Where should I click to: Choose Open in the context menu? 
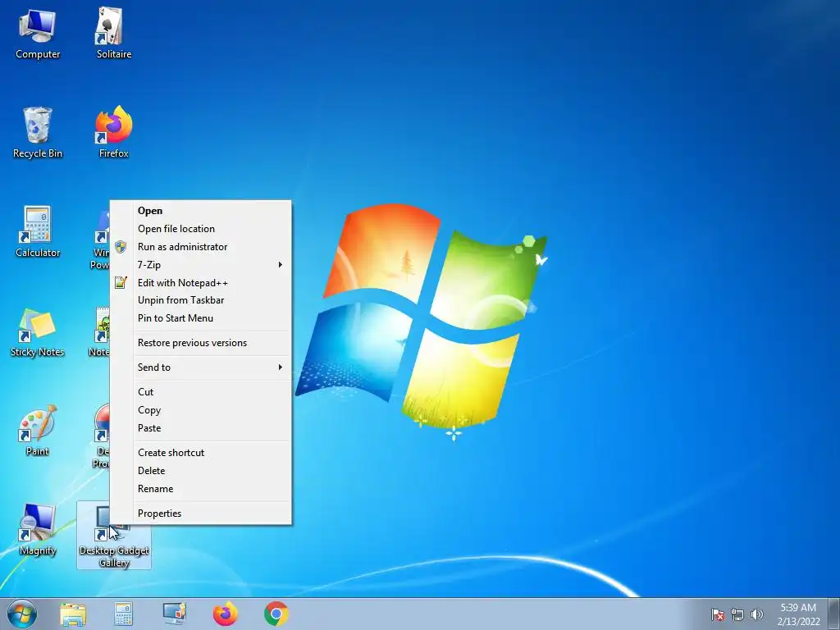(x=202, y=211)
